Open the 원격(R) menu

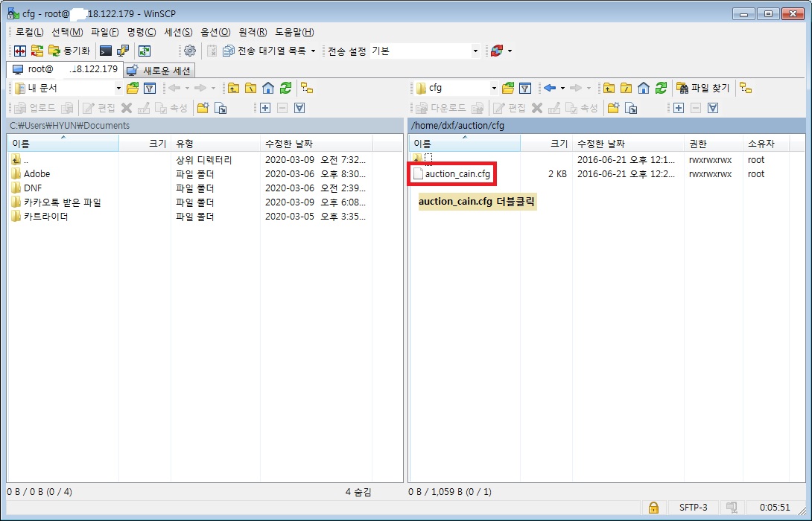pyautogui.click(x=253, y=32)
